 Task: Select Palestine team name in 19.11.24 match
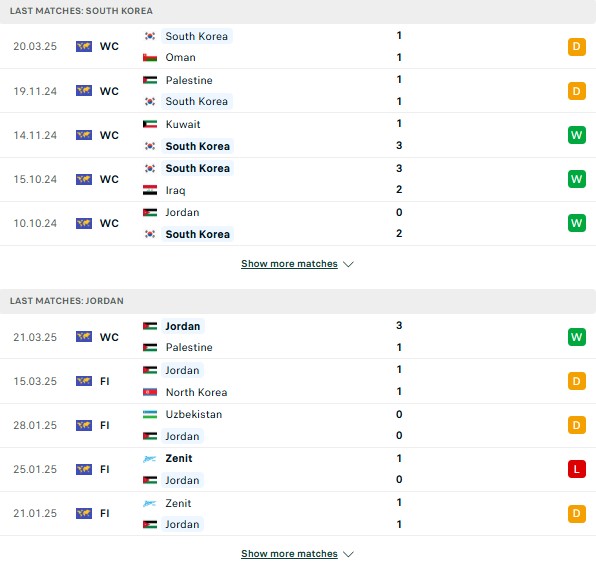pos(189,80)
